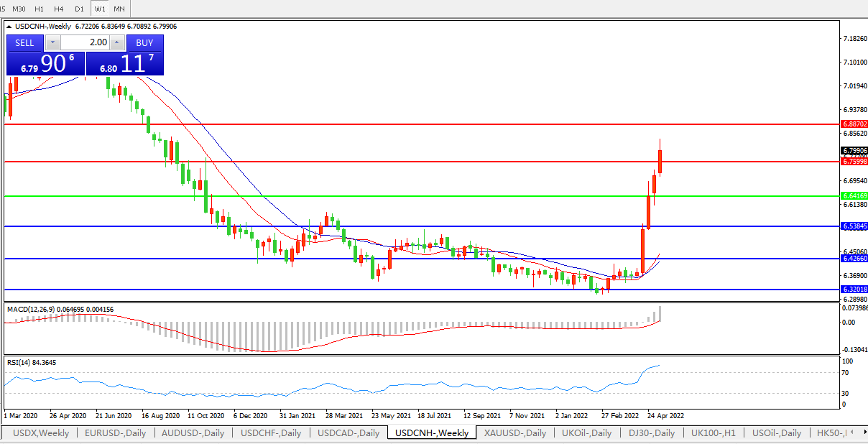Image resolution: width=868 pixels, height=444 pixels.
Task: Go to the DJ30-,Daily chart tab
Action: 652,433
